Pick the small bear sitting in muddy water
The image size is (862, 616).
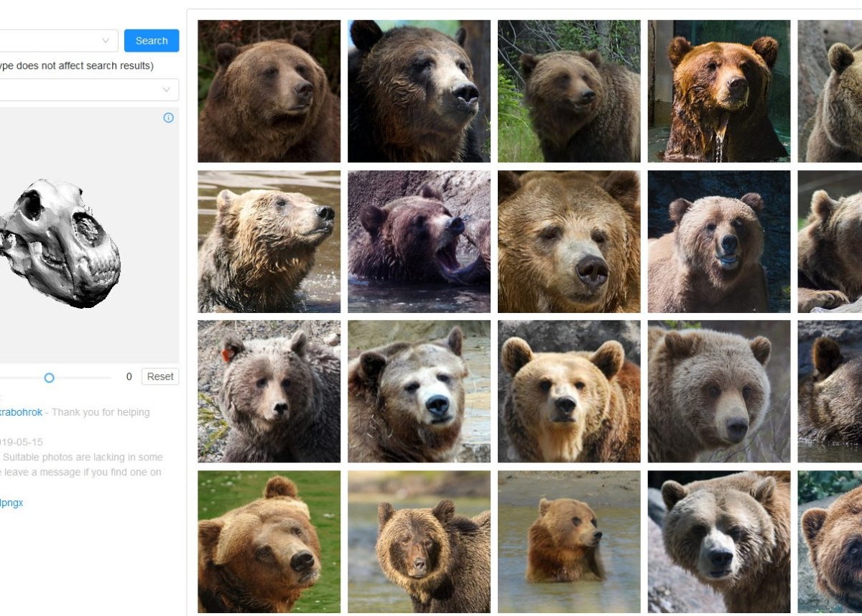[x=568, y=541]
